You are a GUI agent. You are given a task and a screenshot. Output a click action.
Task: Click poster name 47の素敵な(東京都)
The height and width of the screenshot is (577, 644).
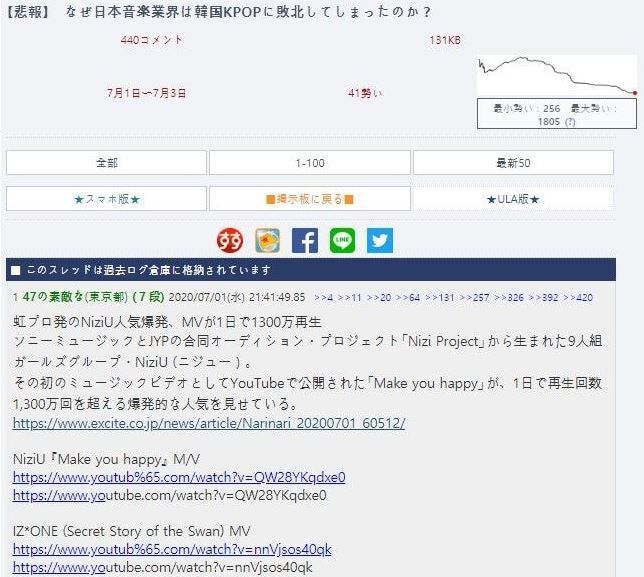point(75,297)
